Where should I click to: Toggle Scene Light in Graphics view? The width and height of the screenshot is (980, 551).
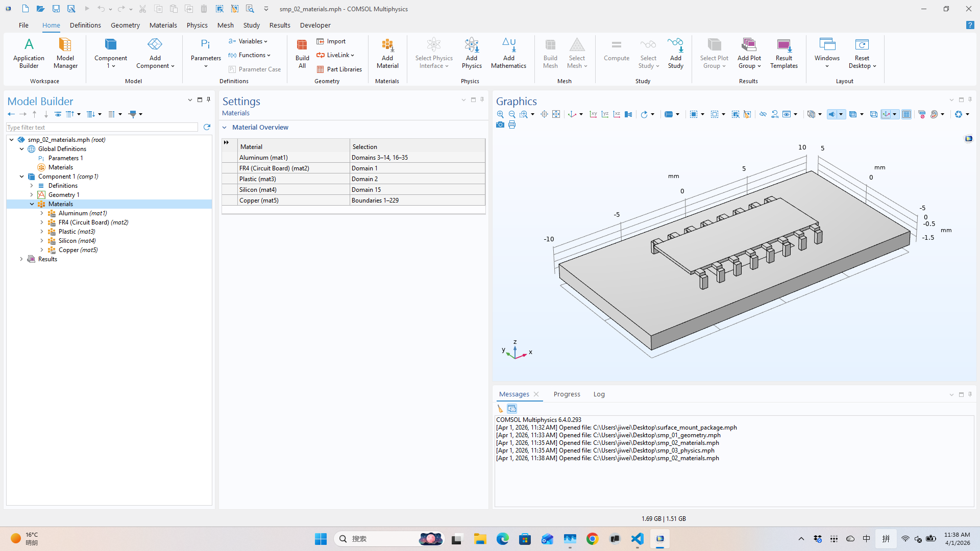pos(832,114)
